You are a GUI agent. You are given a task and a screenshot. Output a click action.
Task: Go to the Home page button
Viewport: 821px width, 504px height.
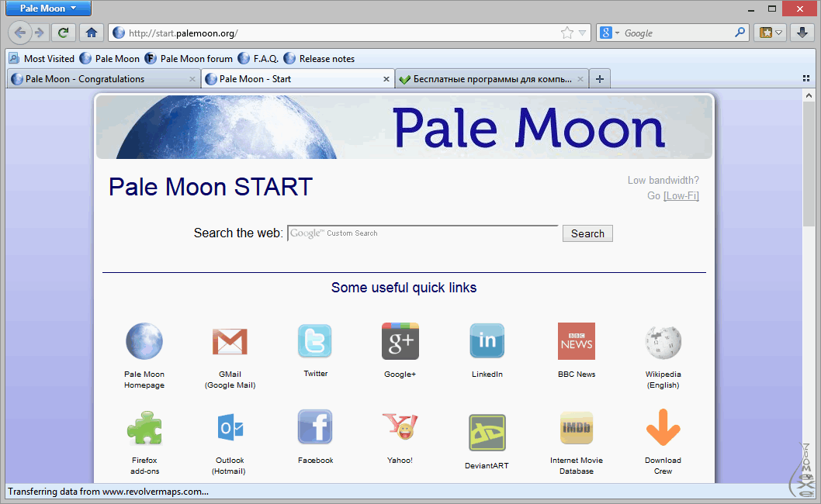[x=92, y=33]
